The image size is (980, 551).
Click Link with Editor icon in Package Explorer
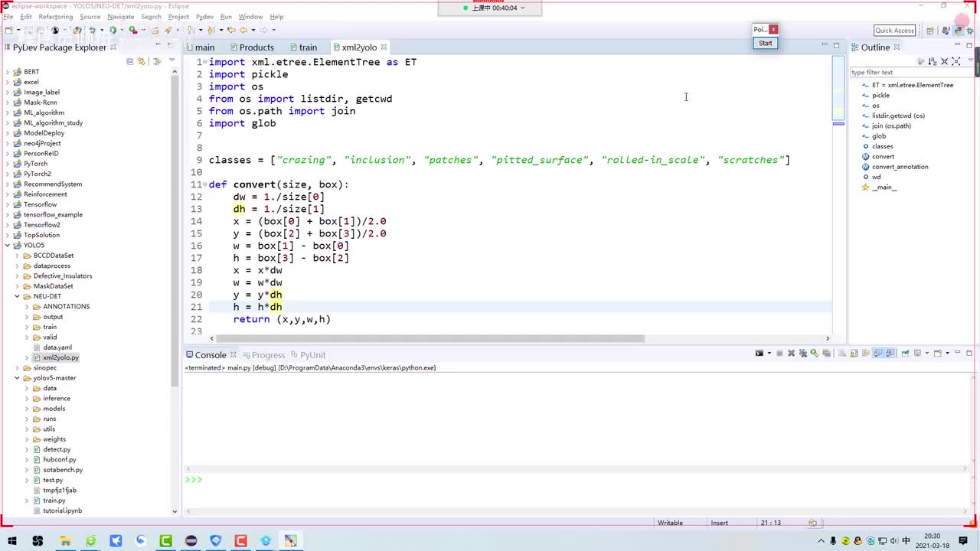point(142,61)
